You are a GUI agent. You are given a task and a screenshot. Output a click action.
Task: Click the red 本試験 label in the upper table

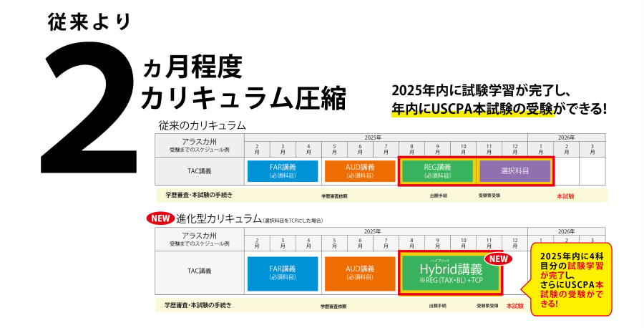point(565,195)
